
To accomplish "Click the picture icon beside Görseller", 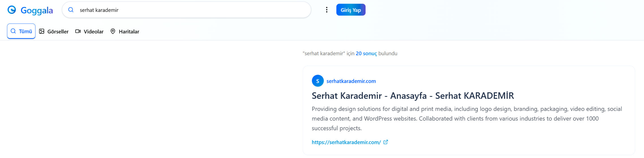I will click(42, 31).
